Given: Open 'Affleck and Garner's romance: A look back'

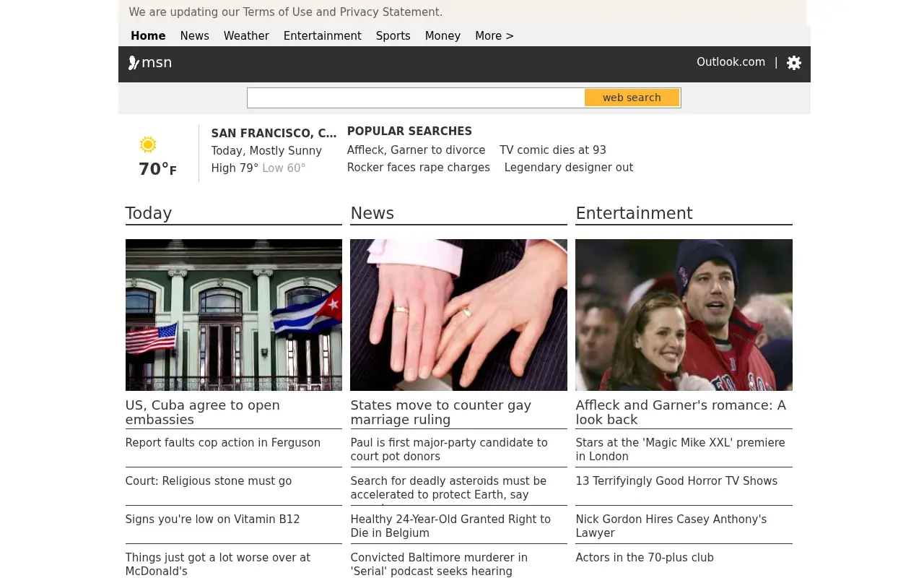Looking at the screenshot, I should point(681,413).
